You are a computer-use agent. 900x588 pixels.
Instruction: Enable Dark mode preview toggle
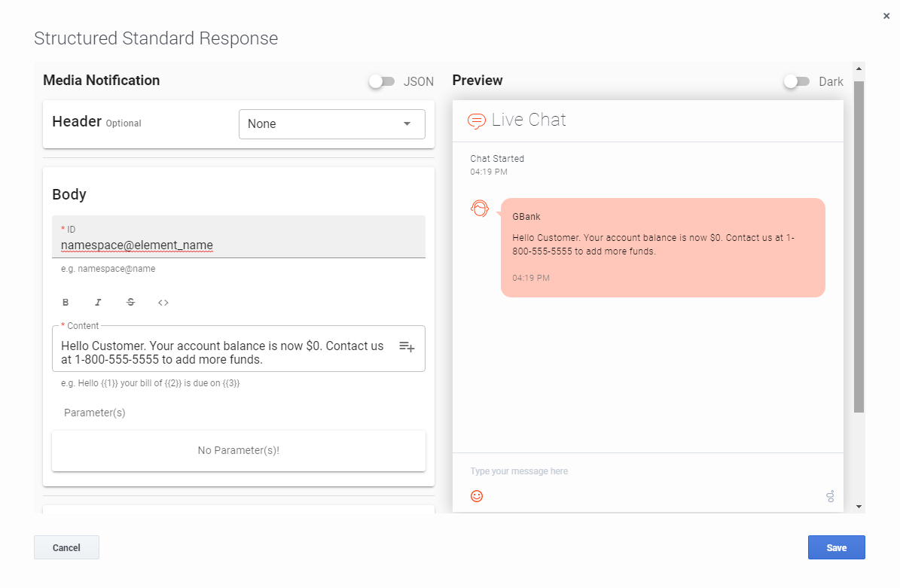[x=797, y=81]
